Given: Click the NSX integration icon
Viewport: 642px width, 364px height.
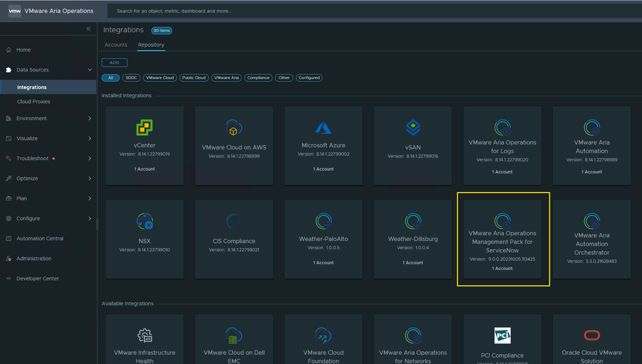Looking at the screenshot, I should 145,221.
